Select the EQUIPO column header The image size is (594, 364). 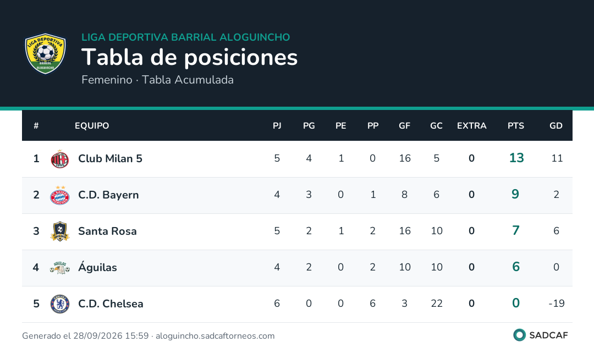click(92, 126)
